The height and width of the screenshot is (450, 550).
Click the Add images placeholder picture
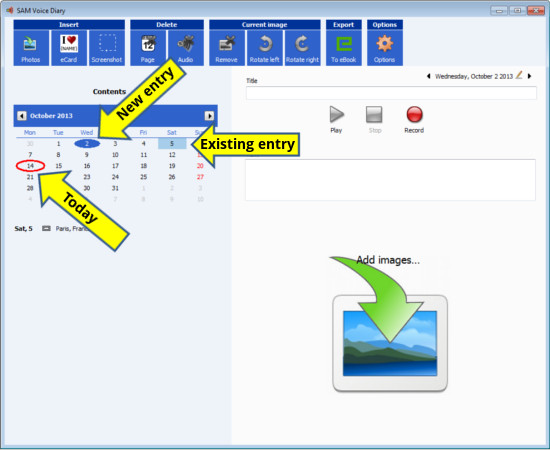(390, 343)
